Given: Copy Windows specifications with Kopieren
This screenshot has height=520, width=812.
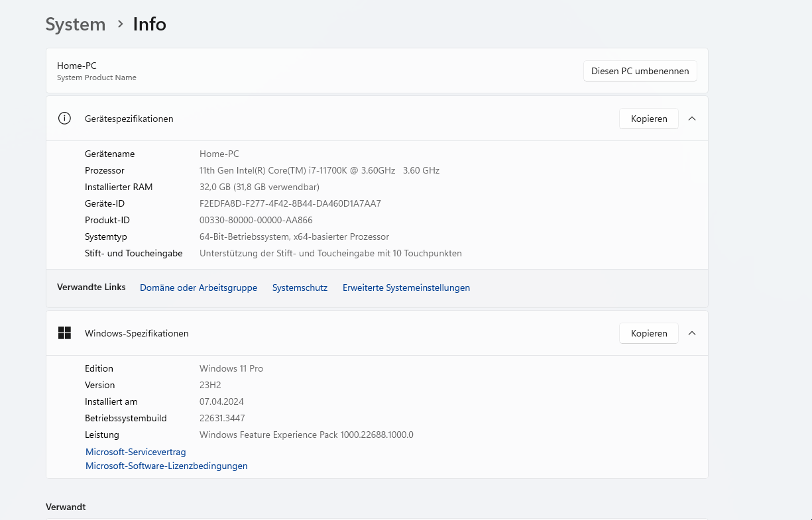Looking at the screenshot, I should (x=648, y=333).
